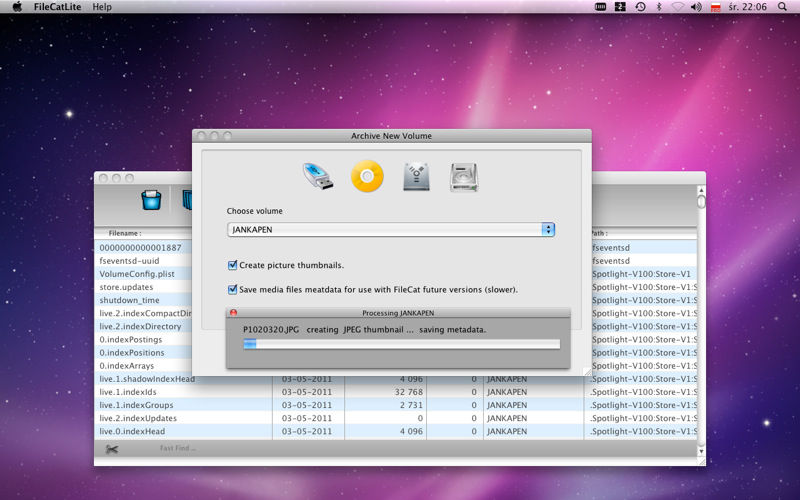Click the Filename column header
800x500 pixels.
tap(124, 233)
